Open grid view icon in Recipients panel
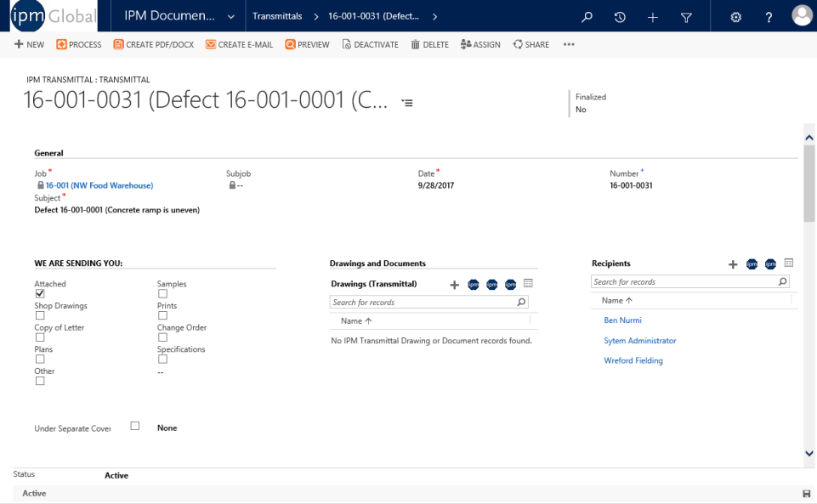Viewport: 817px width, 504px height. [789, 263]
